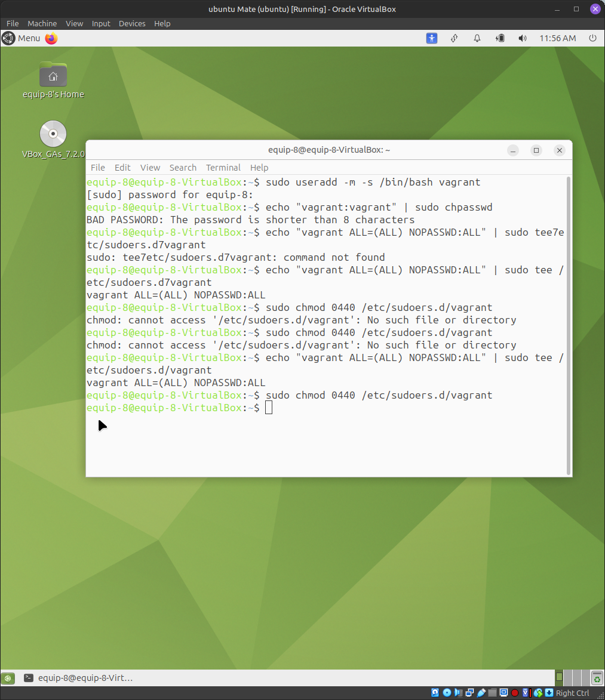Close the terminal window

click(560, 150)
